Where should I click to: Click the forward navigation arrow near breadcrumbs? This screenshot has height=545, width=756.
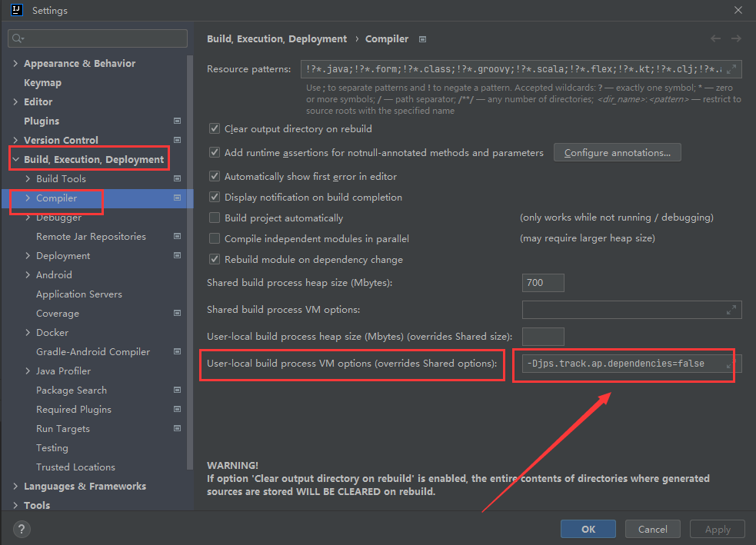click(x=736, y=38)
